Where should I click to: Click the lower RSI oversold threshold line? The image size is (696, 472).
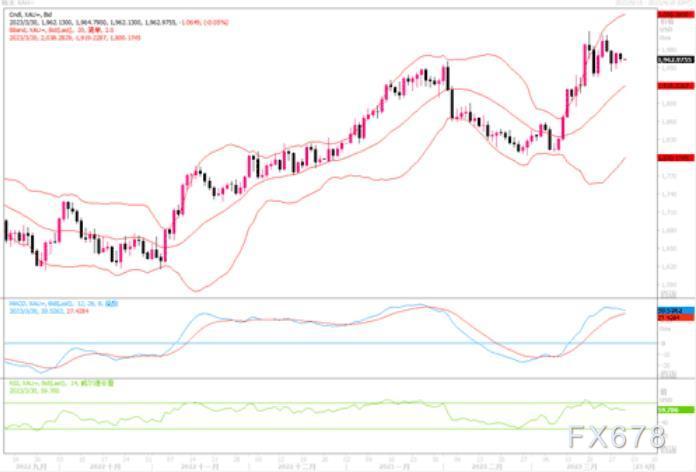300,430
